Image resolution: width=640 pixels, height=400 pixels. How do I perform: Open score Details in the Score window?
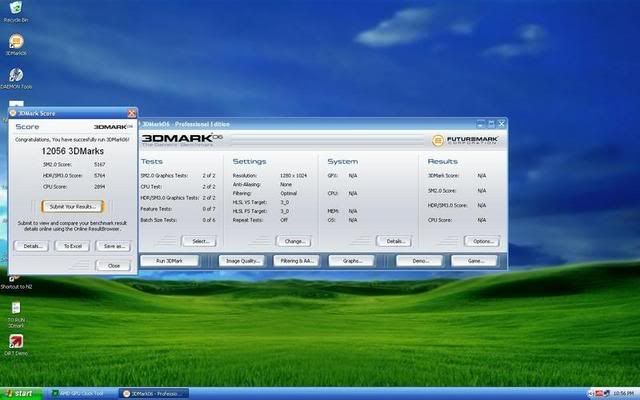31,246
